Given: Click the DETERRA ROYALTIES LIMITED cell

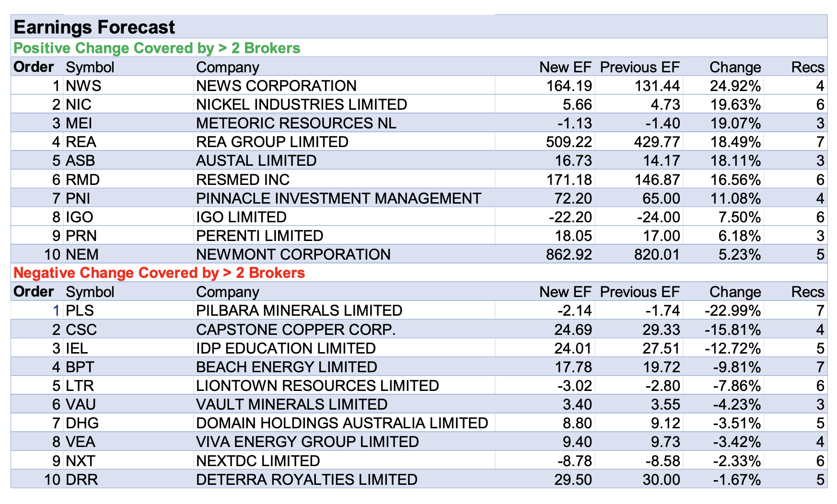Looking at the screenshot, I should (x=307, y=480).
